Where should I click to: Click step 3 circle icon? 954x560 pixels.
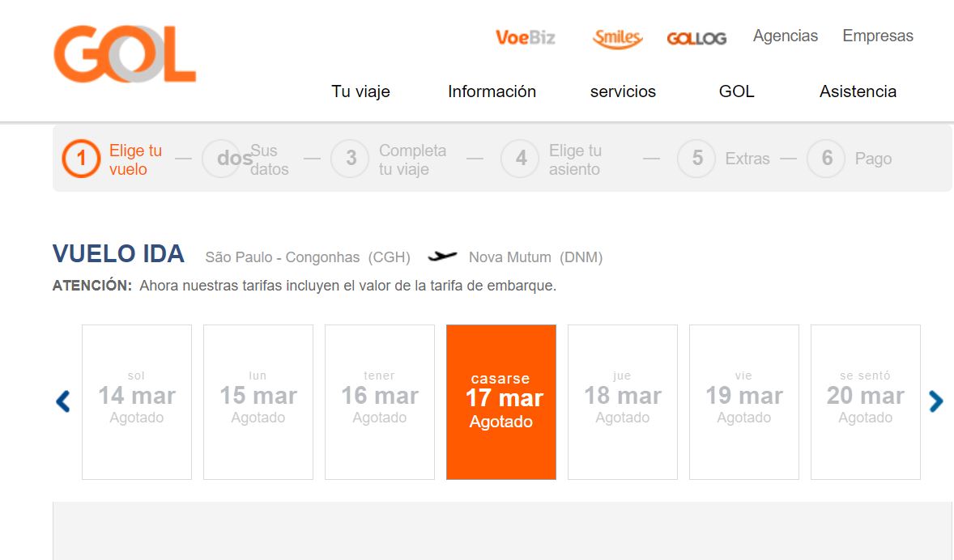[x=350, y=159]
